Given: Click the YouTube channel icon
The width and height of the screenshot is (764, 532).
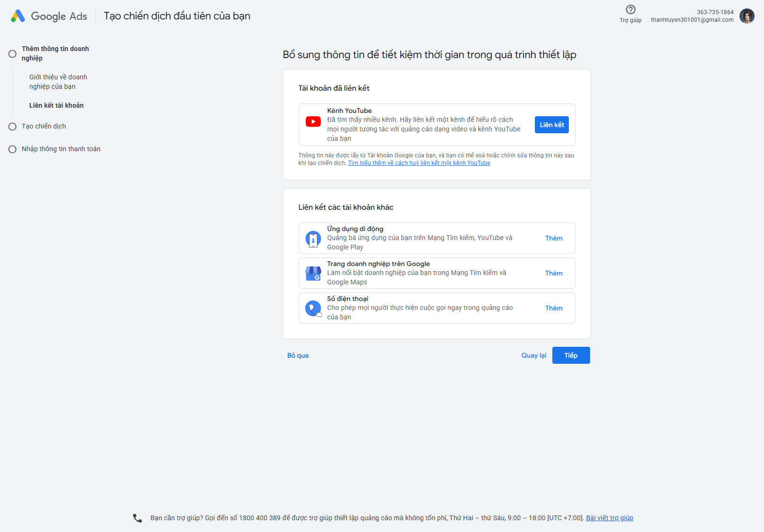Looking at the screenshot, I should [313, 122].
